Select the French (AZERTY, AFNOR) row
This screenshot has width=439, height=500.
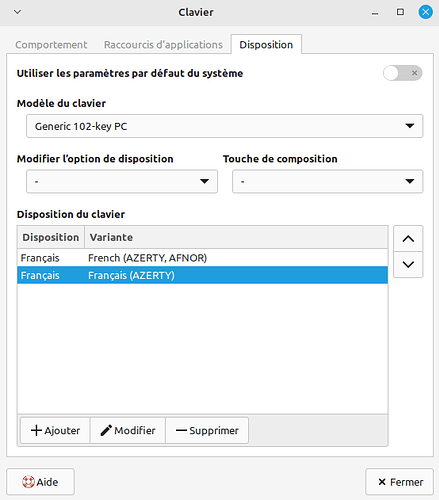[203, 258]
